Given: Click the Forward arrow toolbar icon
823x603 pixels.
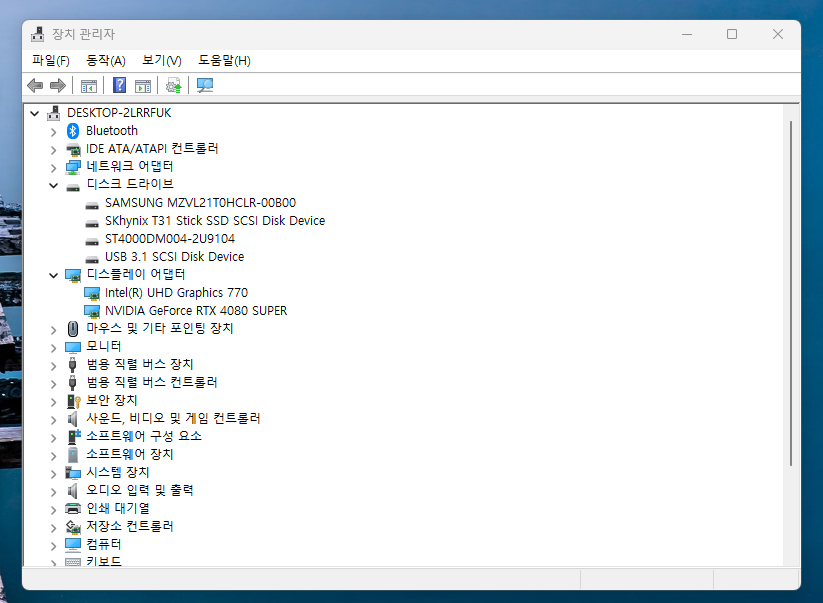Looking at the screenshot, I should (57, 85).
